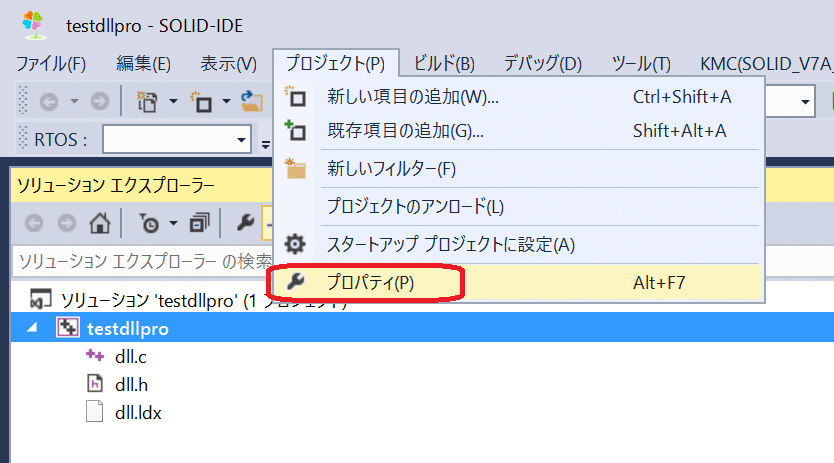Choose スタートアップ プロジェクトに設定(A) entry

[519, 245]
